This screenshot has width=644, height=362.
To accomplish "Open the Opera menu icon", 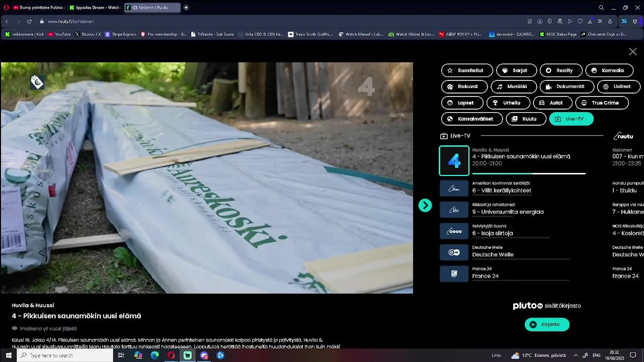I will point(6,8).
